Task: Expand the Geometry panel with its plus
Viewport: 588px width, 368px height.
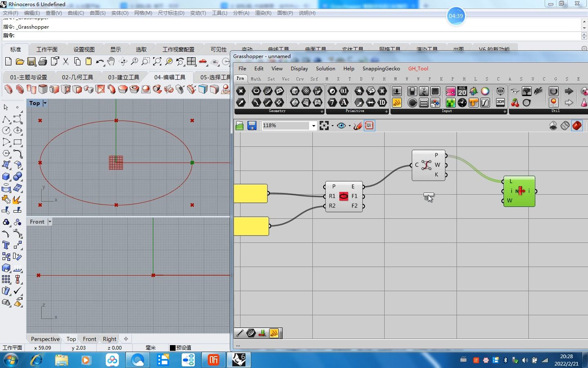Action: click(322, 111)
